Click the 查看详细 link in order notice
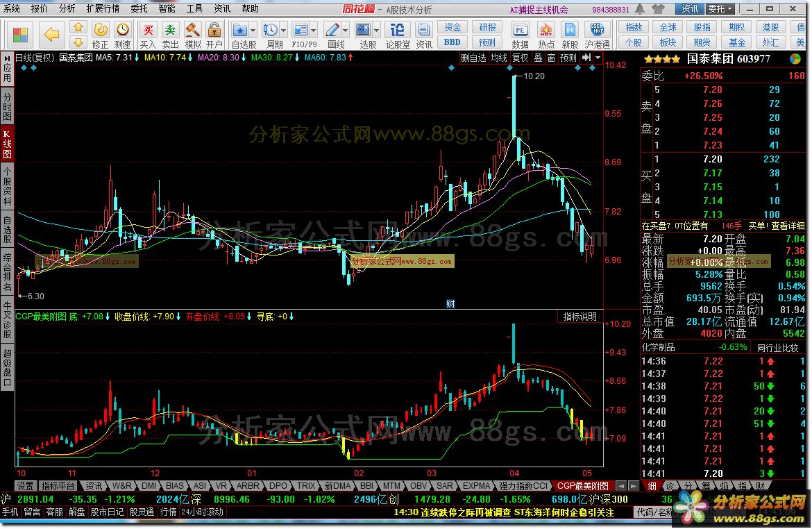This screenshot has height=529, width=812. point(788,226)
